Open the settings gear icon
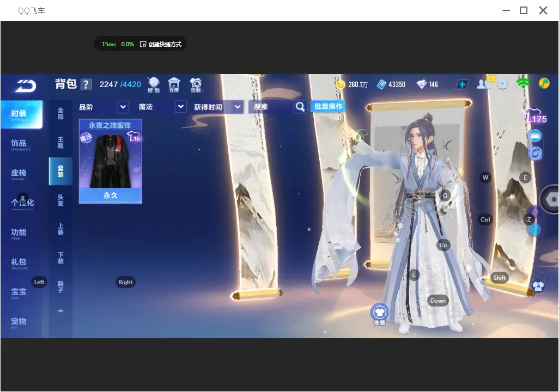The image size is (559, 392). coord(502,85)
